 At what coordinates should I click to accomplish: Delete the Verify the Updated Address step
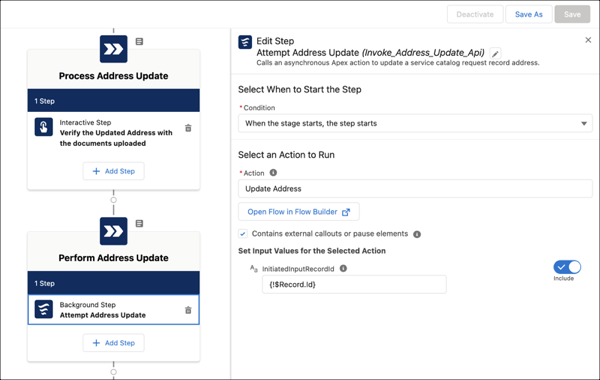[188, 128]
